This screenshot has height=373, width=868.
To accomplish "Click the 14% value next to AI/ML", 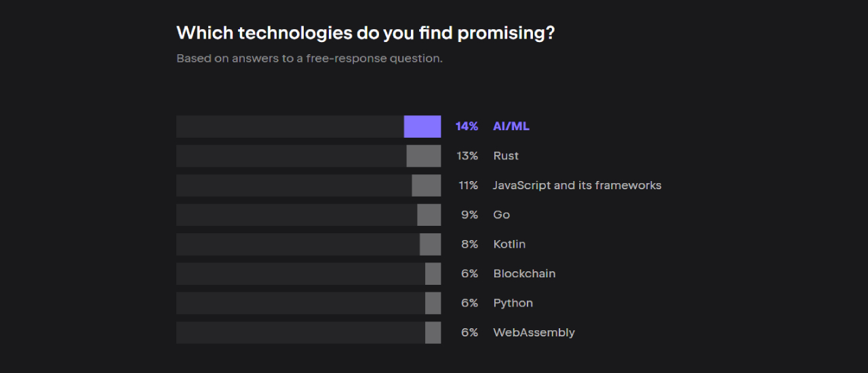I will [x=467, y=127].
